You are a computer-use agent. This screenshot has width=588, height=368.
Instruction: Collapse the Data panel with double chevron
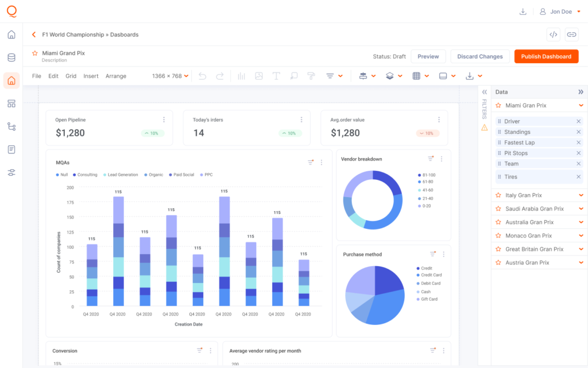(x=581, y=92)
